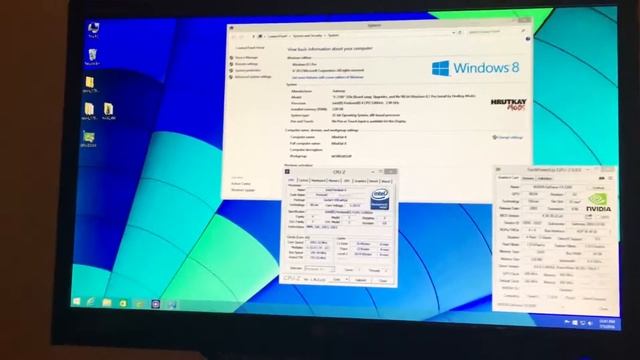Open the Recycle Bin desktop icon
Viewport: 640px width, 360px height.
(92, 57)
